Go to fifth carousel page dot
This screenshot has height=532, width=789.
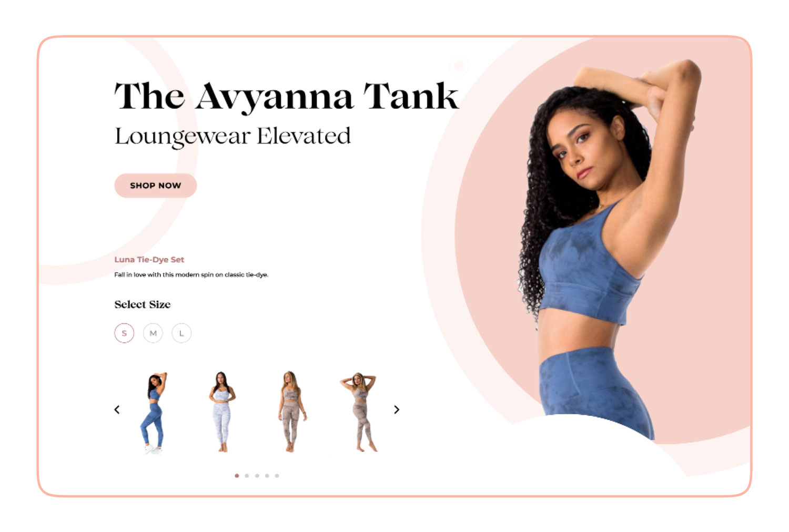click(x=277, y=476)
